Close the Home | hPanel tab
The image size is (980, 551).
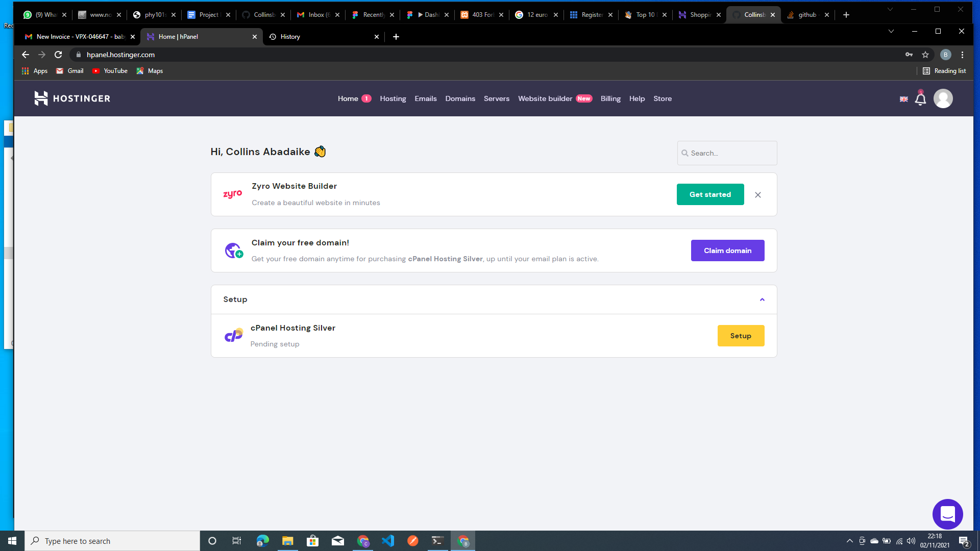[x=255, y=37]
